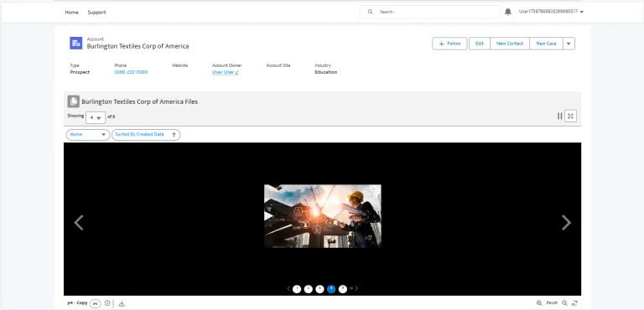This screenshot has width=644, height=310.
Task: Rotate the image with the refresh-arrows icon
Action: (x=574, y=303)
